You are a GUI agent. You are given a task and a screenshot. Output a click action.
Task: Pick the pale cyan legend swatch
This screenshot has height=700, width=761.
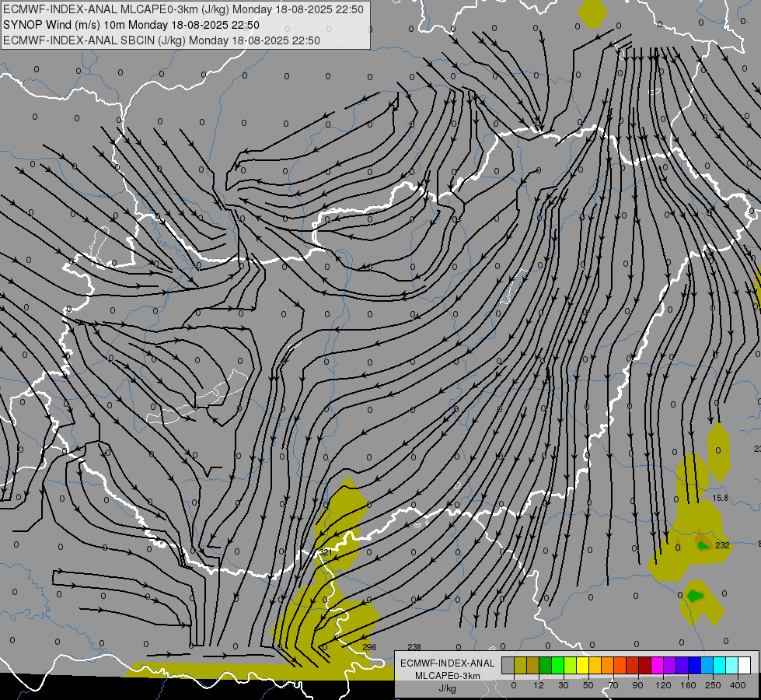tap(732, 665)
